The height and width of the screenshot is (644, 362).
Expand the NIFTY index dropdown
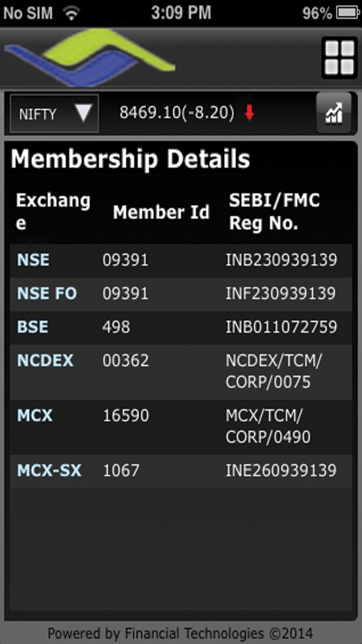point(54,114)
